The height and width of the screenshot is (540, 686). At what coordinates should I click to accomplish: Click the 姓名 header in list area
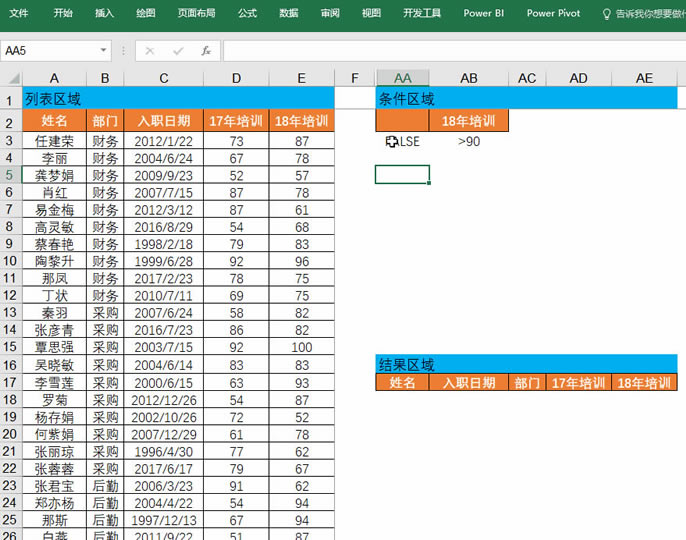pyautogui.click(x=54, y=120)
